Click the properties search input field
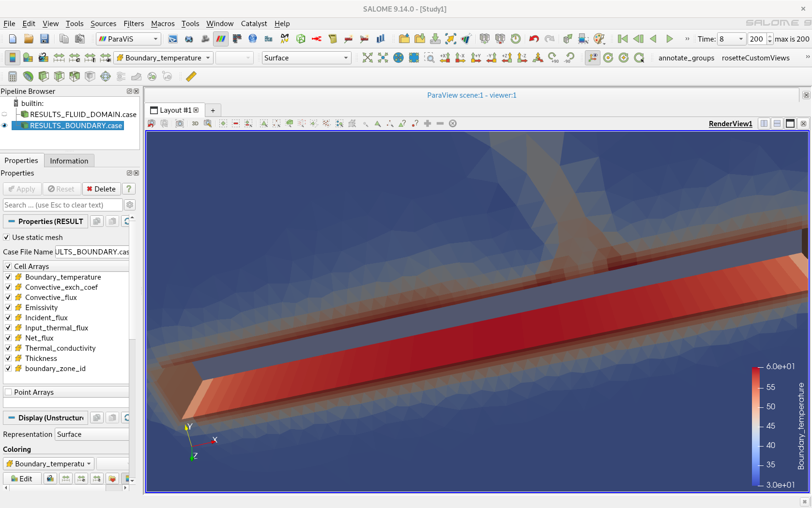The height and width of the screenshot is (508, 812). point(62,205)
